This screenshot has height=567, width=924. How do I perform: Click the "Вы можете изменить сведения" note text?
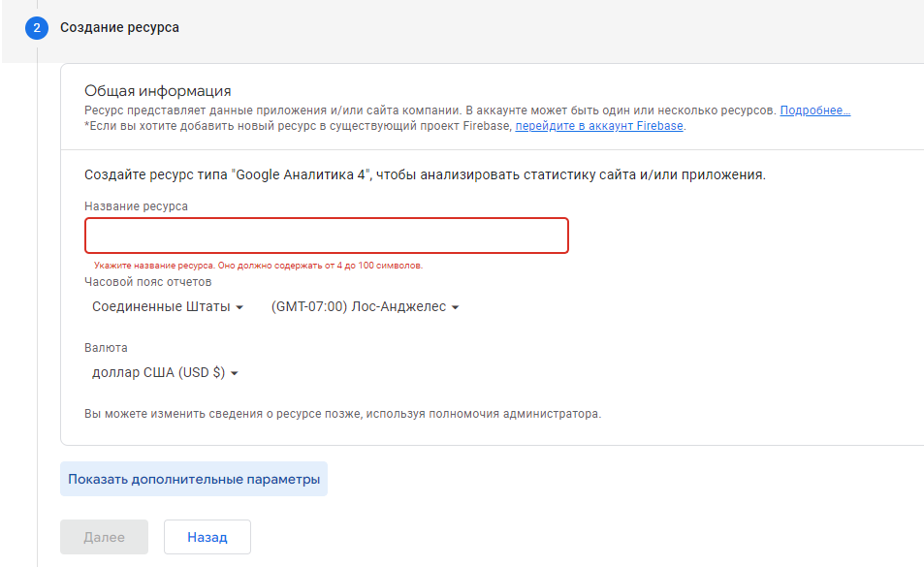(342, 414)
